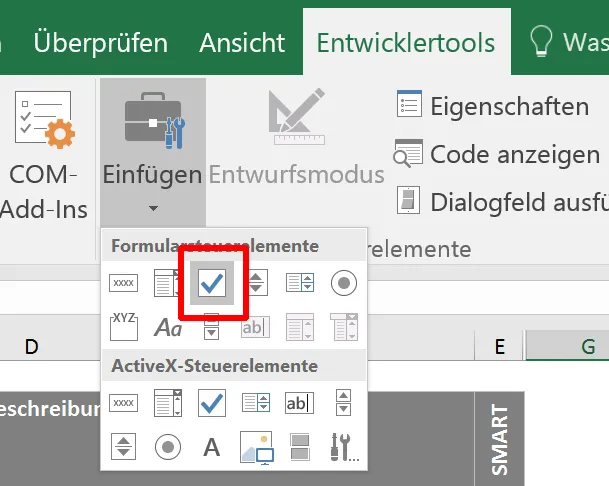Image resolution: width=609 pixels, height=486 pixels.
Task: Insert ActiveX command button (xxxx)
Action: tap(124, 403)
